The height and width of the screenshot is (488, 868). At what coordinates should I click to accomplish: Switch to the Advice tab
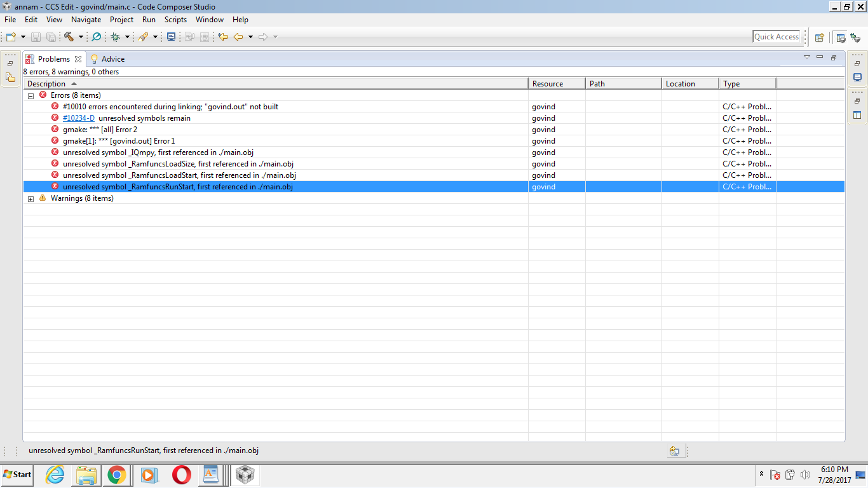pyautogui.click(x=107, y=59)
